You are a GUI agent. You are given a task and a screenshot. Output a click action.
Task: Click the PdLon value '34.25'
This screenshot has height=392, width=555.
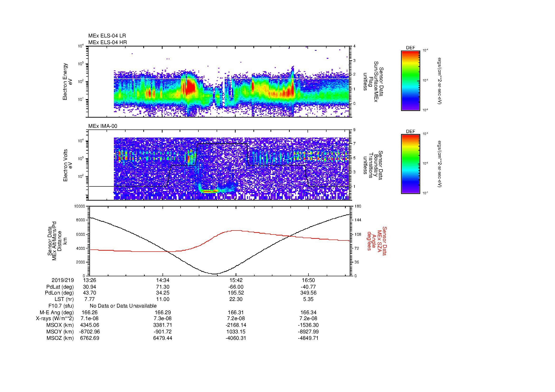(x=163, y=293)
